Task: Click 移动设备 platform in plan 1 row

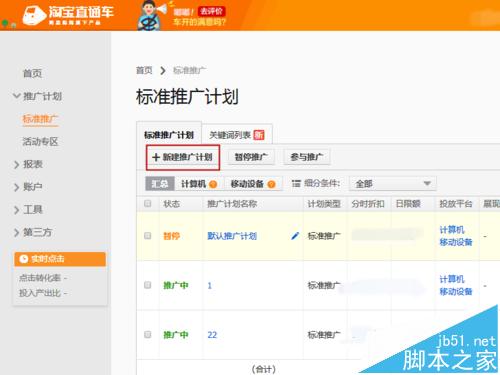Action: pos(456,291)
